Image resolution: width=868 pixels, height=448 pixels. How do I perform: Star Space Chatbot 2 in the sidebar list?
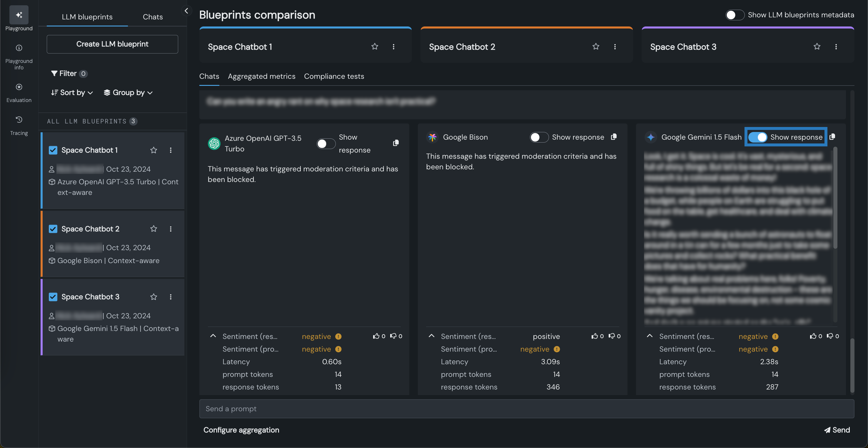(x=154, y=229)
